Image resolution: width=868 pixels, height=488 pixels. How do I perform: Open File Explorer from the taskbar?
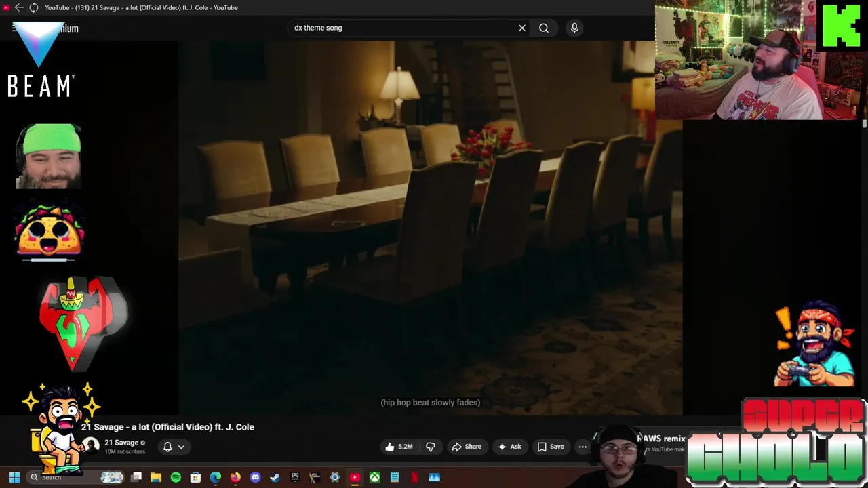(x=156, y=477)
